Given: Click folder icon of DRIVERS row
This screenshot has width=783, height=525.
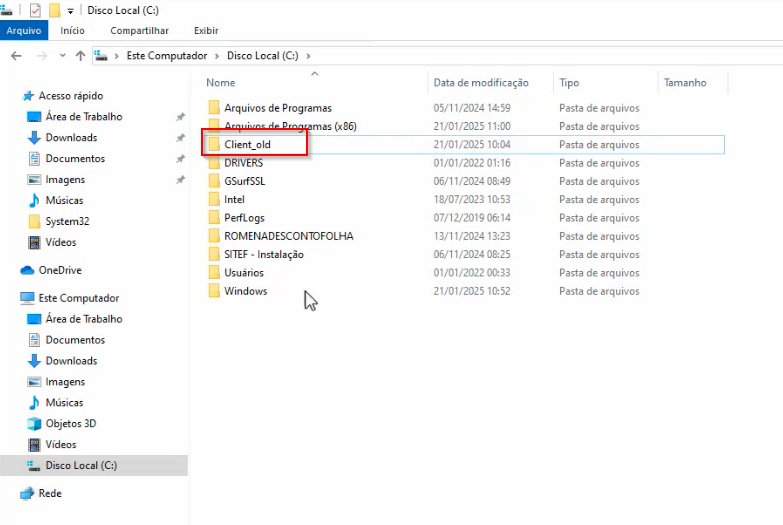Looking at the screenshot, I should coord(214,163).
